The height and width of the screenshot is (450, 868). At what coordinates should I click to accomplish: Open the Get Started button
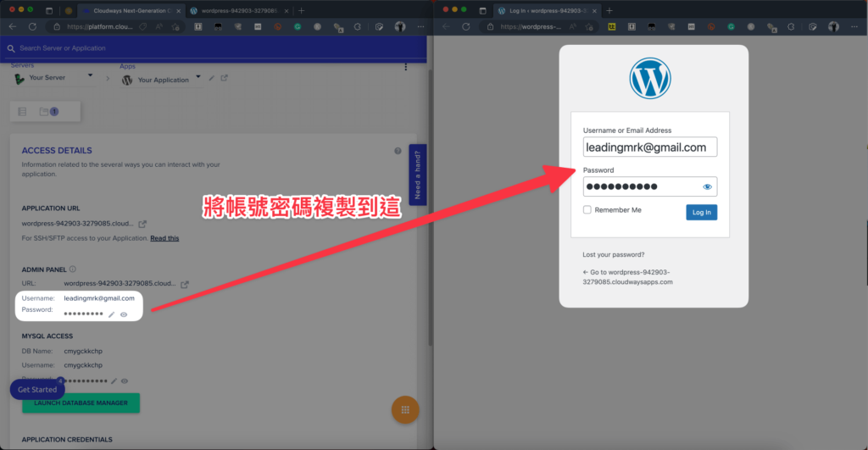[37, 390]
